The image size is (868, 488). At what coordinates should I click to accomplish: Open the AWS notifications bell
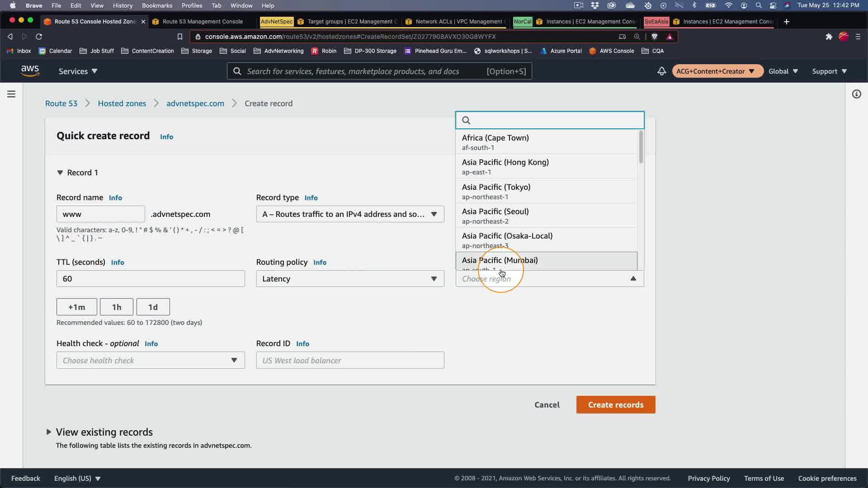pyautogui.click(x=661, y=71)
